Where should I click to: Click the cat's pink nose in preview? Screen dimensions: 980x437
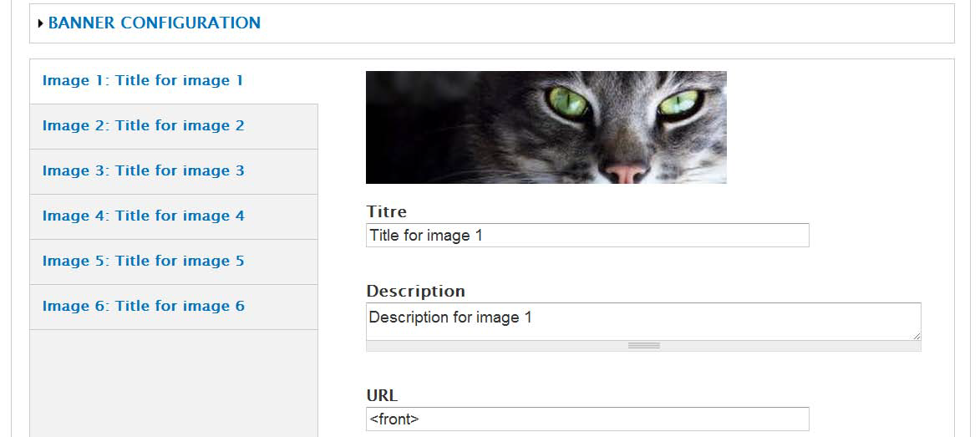(x=625, y=172)
